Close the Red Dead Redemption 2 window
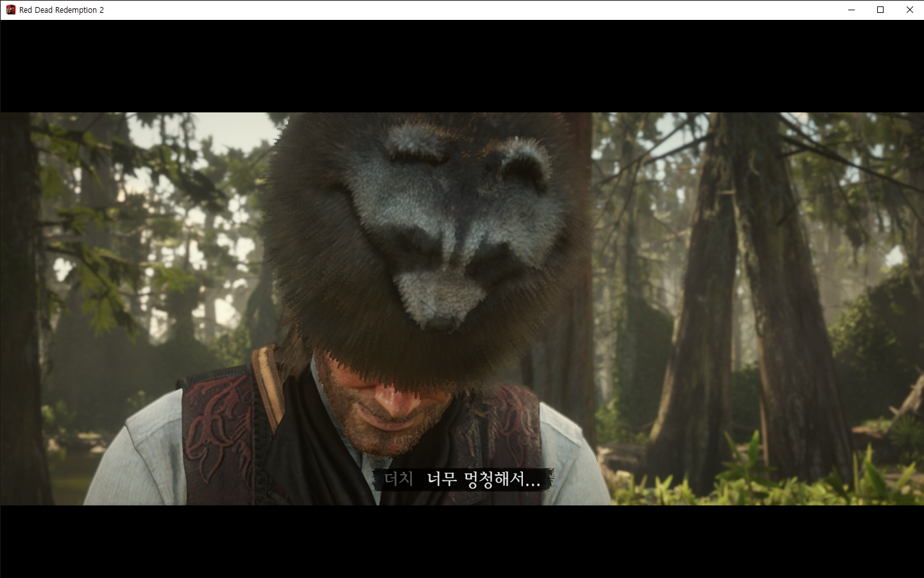The width and height of the screenshot is (924, 578). (x=909, y=10)
